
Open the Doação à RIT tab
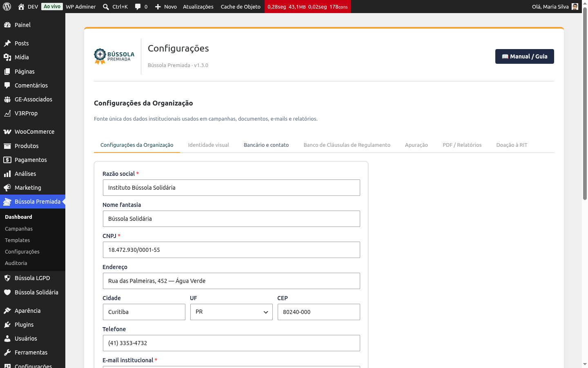pos(512,145)
